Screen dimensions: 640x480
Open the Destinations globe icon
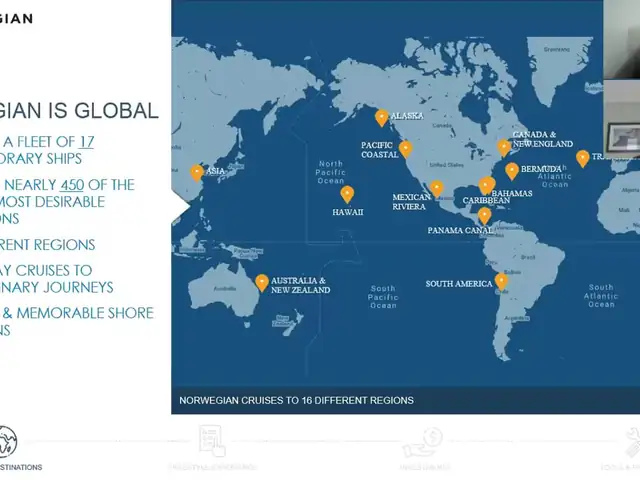click(x=8, y=442)
